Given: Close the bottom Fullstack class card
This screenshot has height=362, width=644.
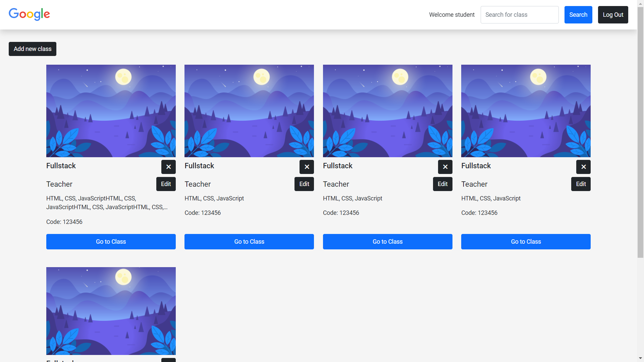Looking at the screenshot, I should pos(168,360).
